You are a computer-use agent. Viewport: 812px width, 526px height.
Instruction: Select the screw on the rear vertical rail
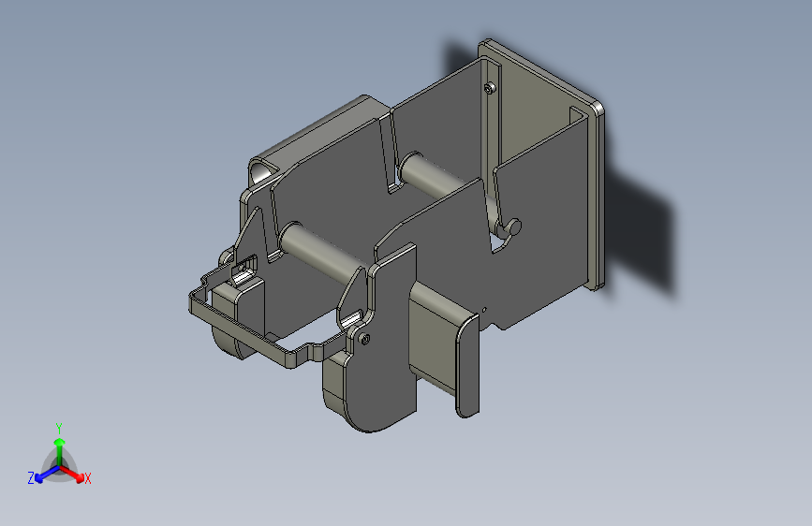pos(490,89)
